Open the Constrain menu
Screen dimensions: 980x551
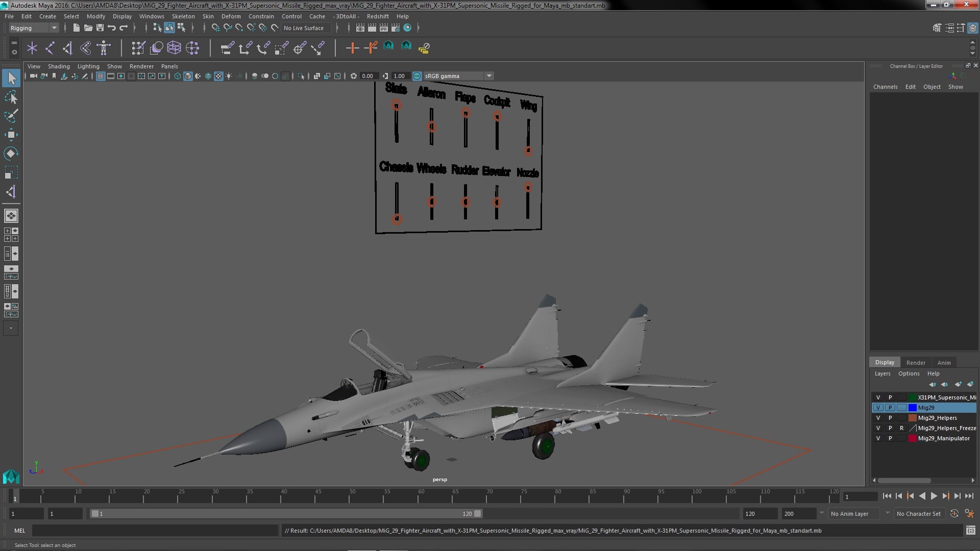pos(261,16)
